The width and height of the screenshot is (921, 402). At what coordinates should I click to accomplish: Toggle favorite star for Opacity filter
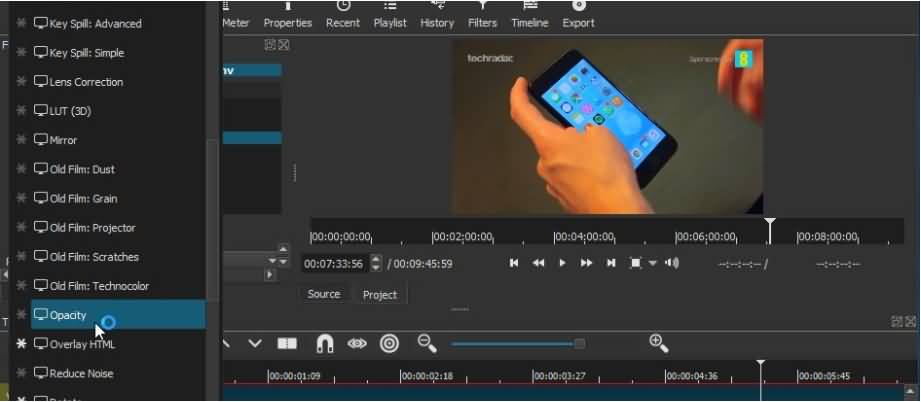pyautogui.click(x=21, y=315)
